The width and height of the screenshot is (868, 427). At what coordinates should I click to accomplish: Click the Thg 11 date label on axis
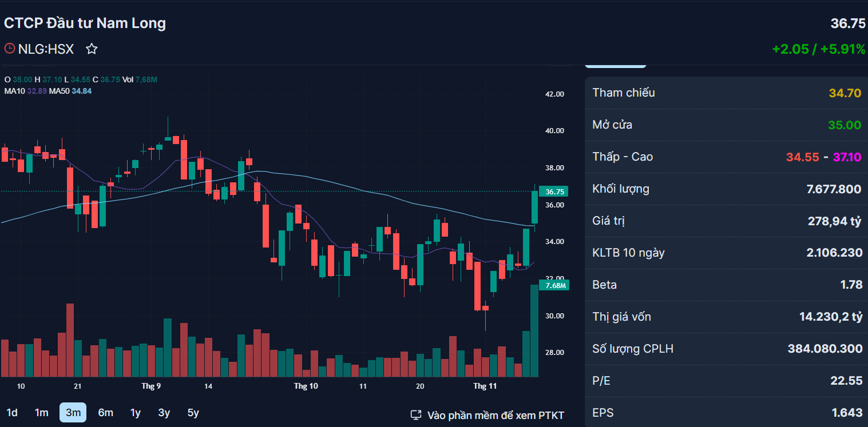[485, 386]
